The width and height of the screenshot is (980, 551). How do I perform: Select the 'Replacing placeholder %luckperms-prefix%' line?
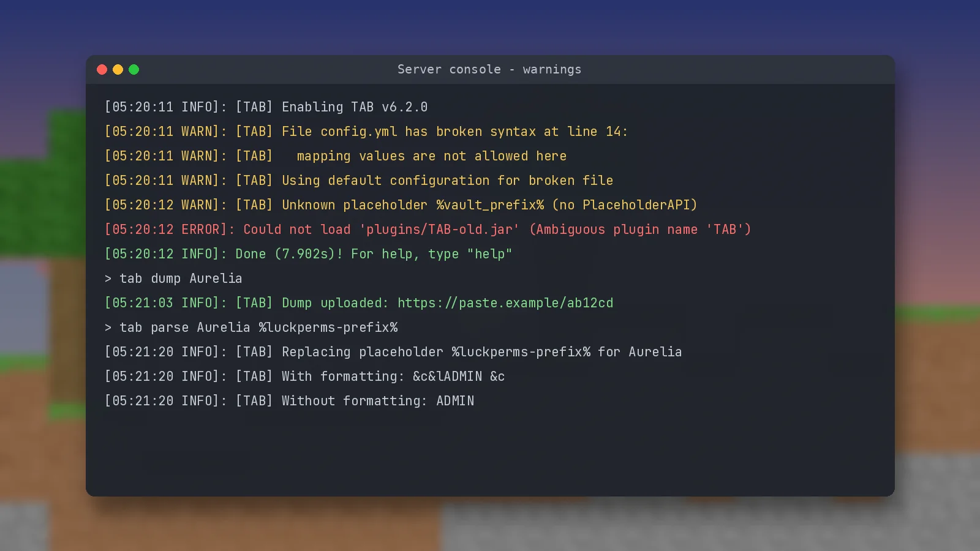393,352
